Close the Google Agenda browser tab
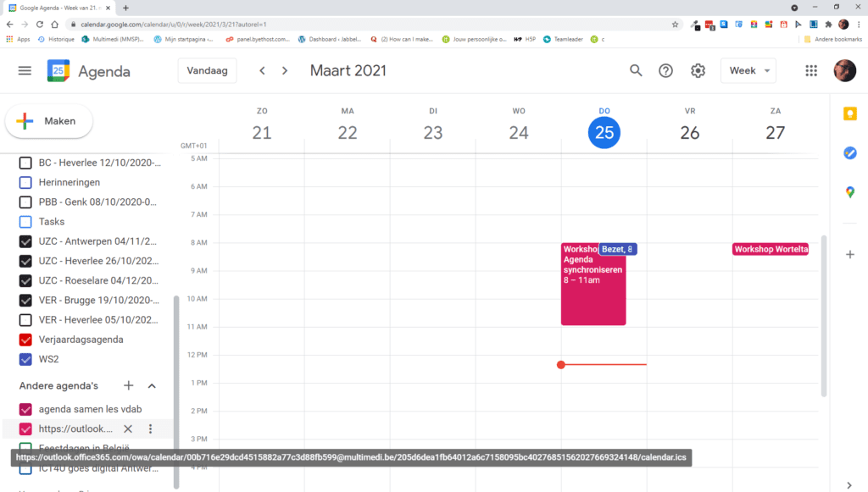Image resolution: width=868 pixels, height=492 pixels. click(108, 8)
